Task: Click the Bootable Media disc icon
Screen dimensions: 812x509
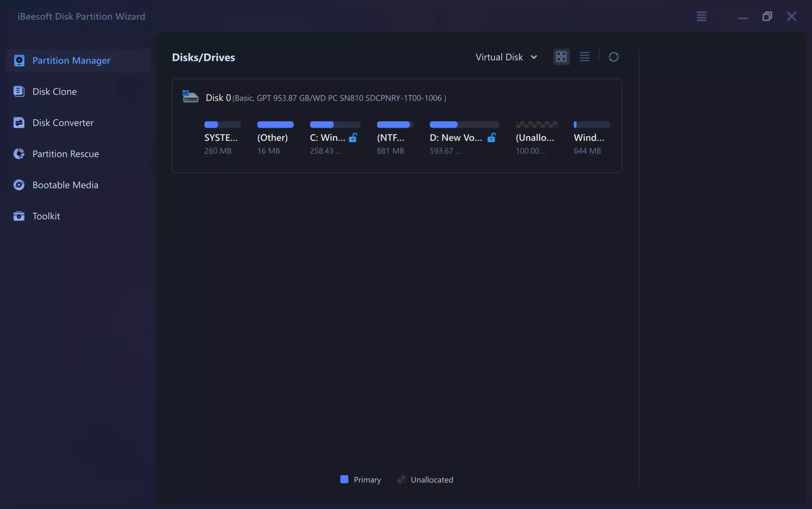Action: point(19,185)
